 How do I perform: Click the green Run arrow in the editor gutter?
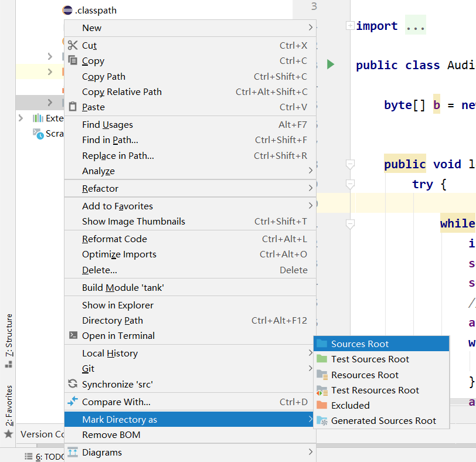tap(331, 64)
